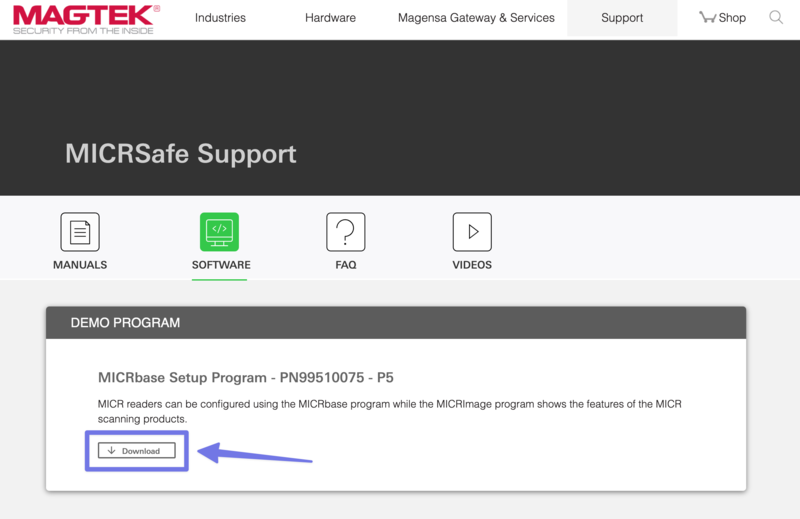Select the Manuals document icon
The image size is (800, 519).
80,232
